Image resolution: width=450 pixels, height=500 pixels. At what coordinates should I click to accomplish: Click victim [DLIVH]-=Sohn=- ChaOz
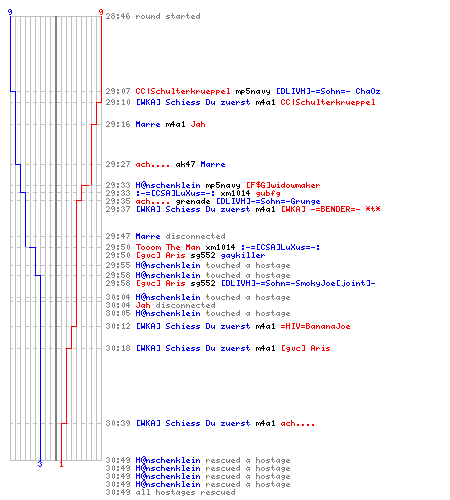pyautogui.click(x=328, y=91)
